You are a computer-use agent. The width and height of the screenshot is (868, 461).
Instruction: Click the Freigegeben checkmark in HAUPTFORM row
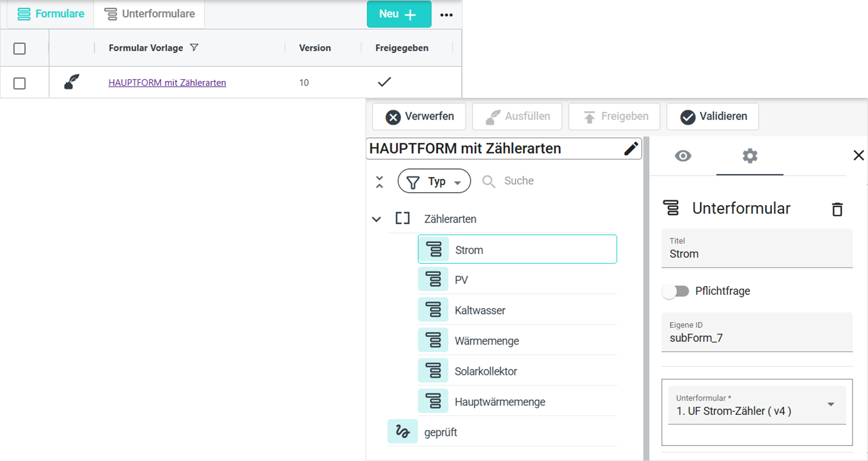point(385,82)
